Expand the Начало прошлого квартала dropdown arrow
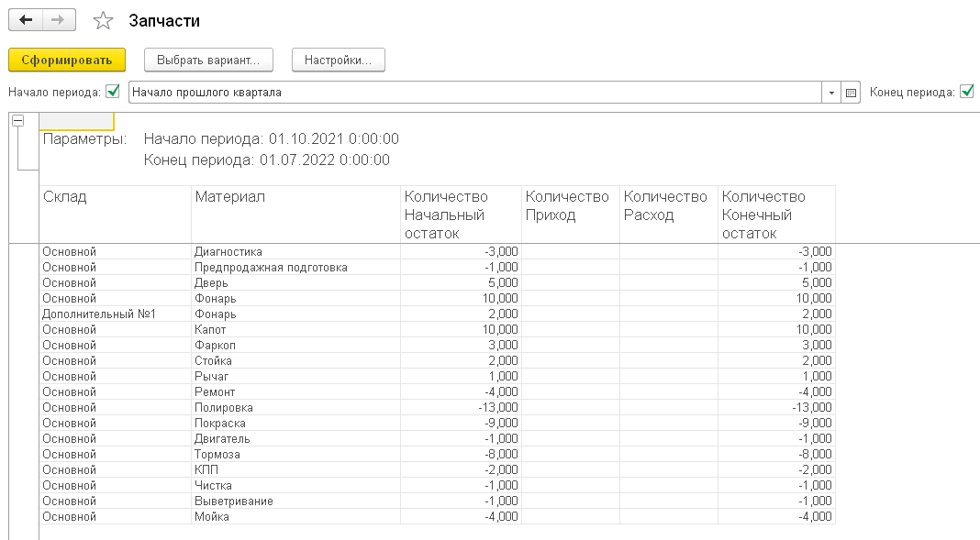Image resolution: width=980 pixels, height=540 pixels. click(x=831, y=93)
